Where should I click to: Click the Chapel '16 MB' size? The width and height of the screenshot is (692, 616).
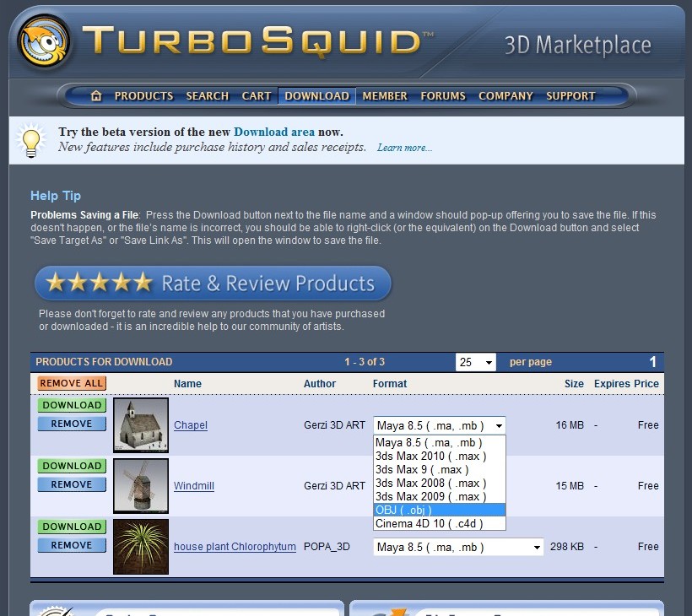coord(570,425)
